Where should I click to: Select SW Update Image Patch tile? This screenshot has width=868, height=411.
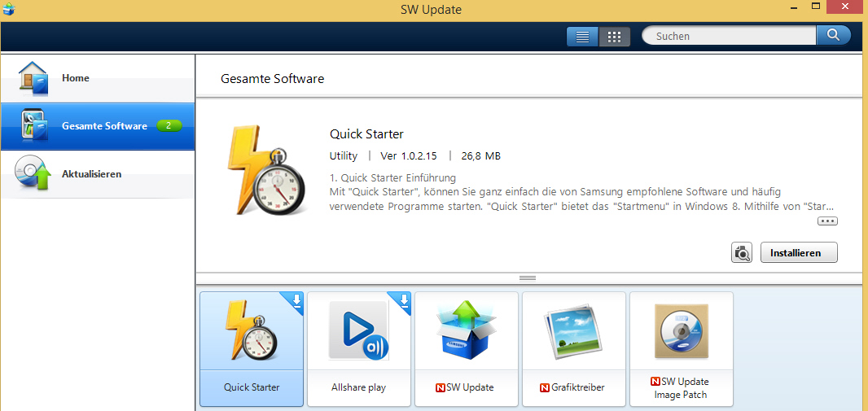[x=682, y=349]
